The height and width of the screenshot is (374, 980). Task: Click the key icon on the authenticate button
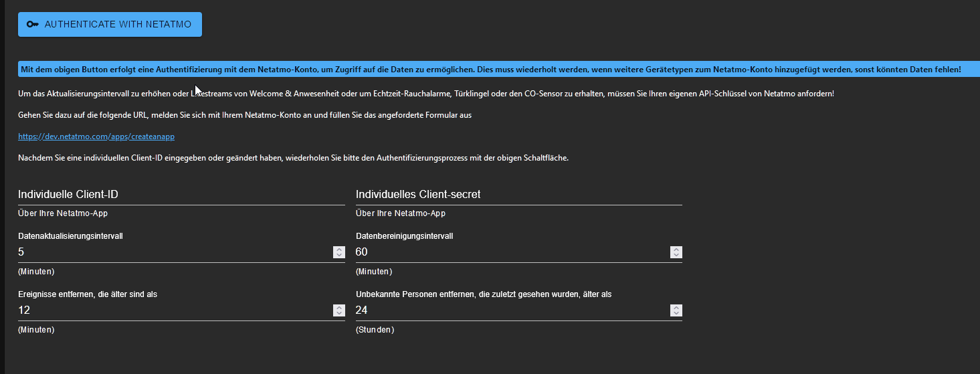click(x=32, y=24)
